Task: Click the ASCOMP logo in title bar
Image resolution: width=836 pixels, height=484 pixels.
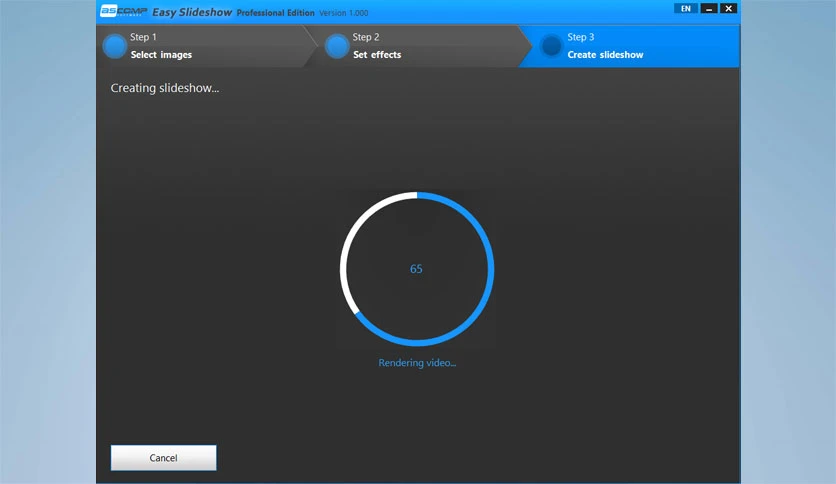Action: [x=123, y=11]
